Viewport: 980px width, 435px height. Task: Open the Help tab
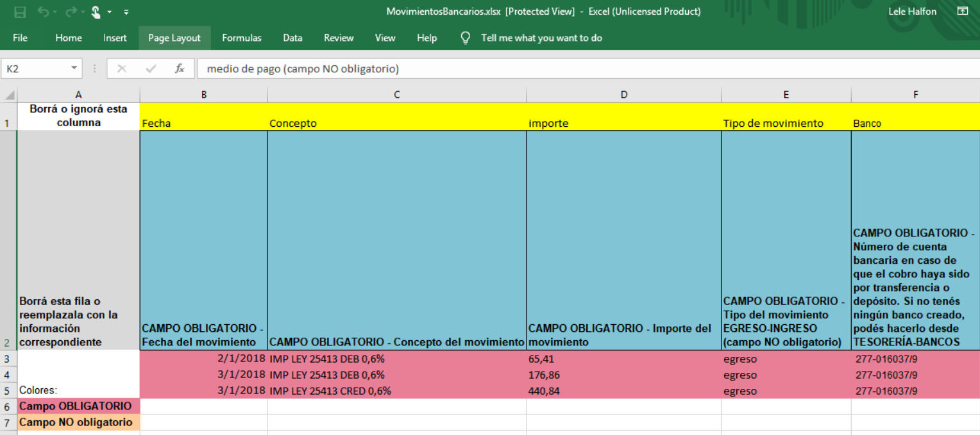click(427, 38)
